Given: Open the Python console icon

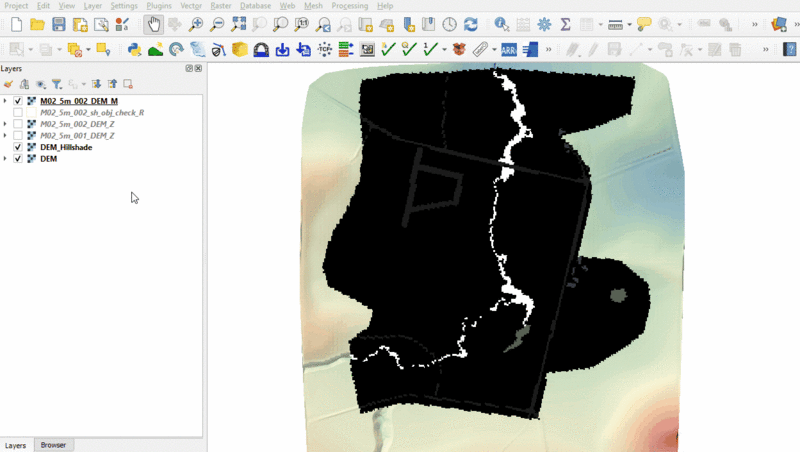Looking at the screenshot, I should [x=134, y=49].
